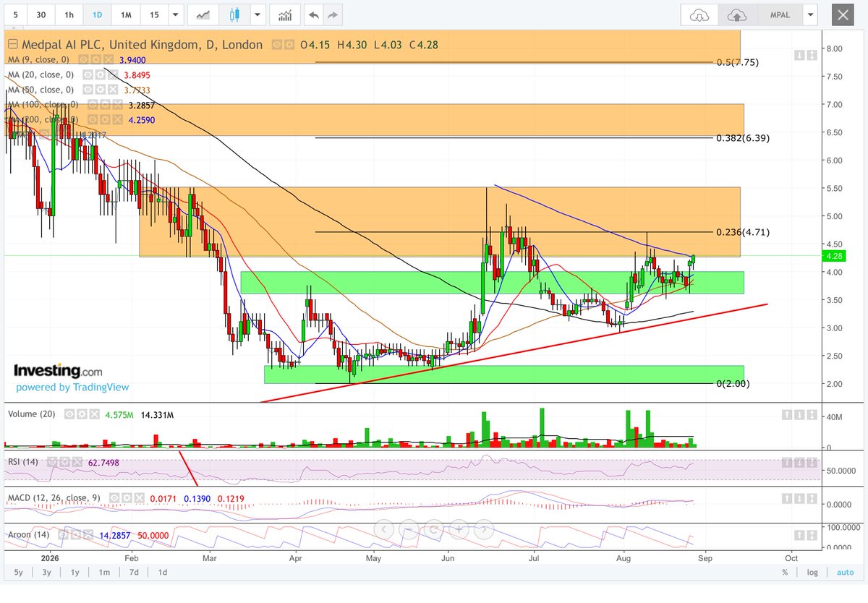Toggle visibility of Volume (20) indicator
This screenshot has width=868, height=603.
[x=69, y=414]
